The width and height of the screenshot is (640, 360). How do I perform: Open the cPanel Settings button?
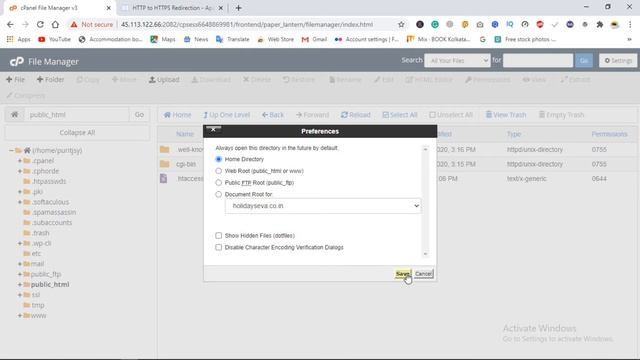(x=618, y=60)
